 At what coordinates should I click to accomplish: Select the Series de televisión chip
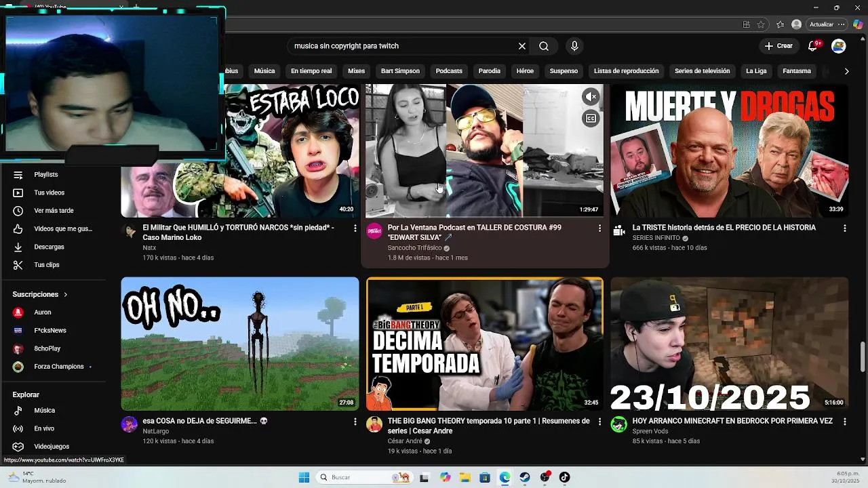point(702,70)
